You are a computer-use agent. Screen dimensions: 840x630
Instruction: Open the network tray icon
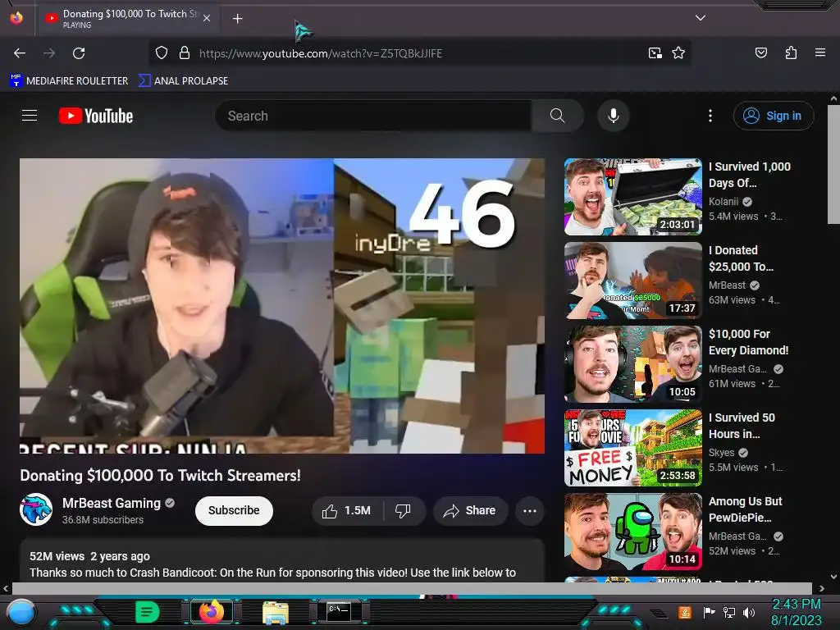tap(729, 612)
